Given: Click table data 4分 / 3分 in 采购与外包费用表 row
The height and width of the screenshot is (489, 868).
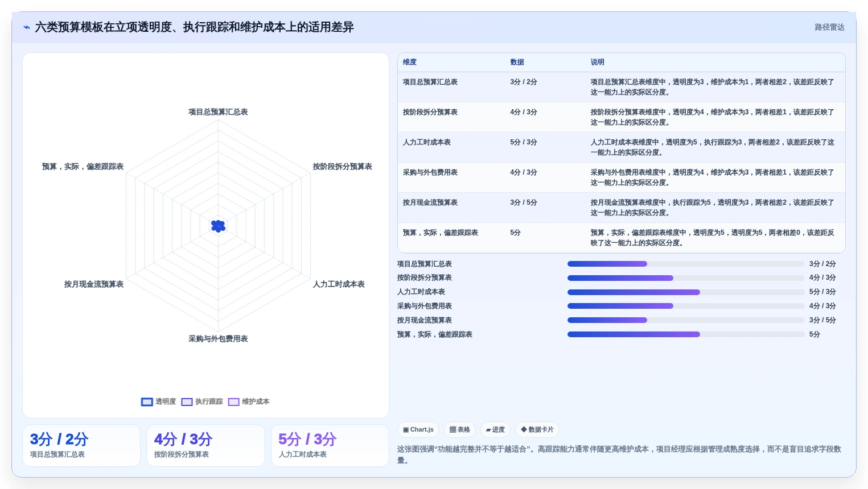Looking at the screenshot, I should pos(524,172).
